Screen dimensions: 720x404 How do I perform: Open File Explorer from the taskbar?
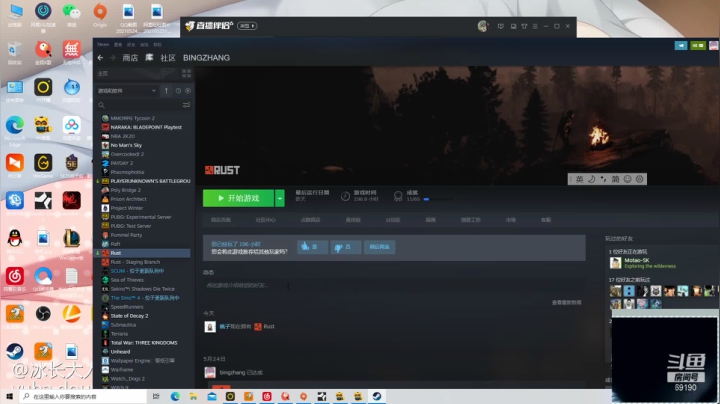click(193, 396)
